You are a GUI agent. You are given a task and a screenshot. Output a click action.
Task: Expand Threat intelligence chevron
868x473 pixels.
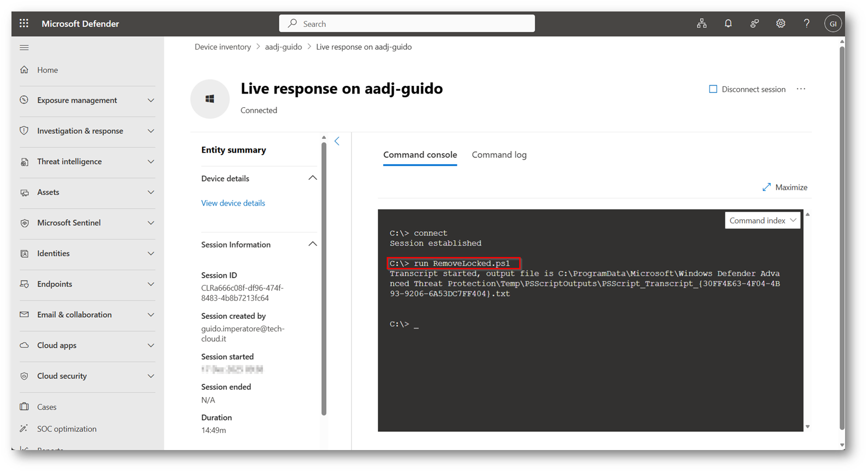point(151,161)
